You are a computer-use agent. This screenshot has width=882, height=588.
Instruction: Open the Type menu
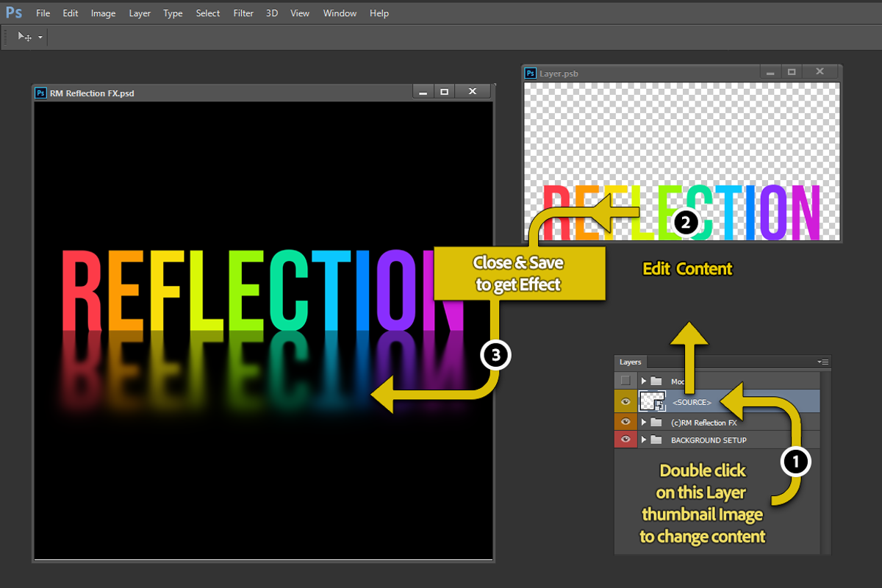pyautogui.click(x=173, y=13)
